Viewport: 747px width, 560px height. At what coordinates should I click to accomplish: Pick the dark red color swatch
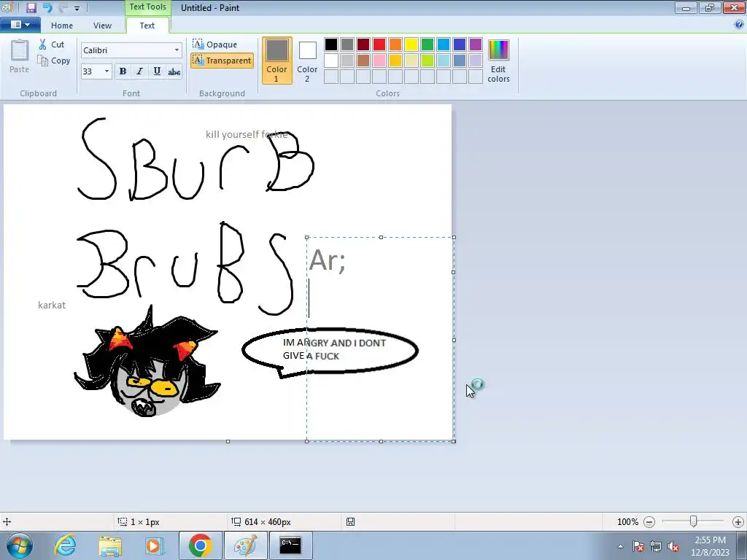(363, 44)
